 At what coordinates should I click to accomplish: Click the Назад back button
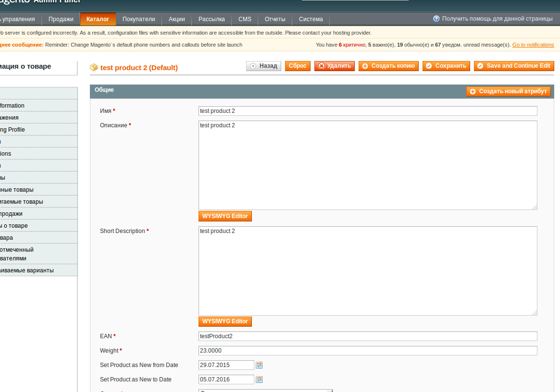pos(263,66)
